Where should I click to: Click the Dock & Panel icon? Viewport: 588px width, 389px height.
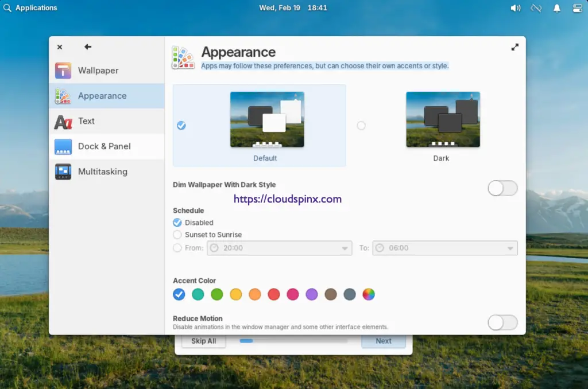tap(63, 146)
